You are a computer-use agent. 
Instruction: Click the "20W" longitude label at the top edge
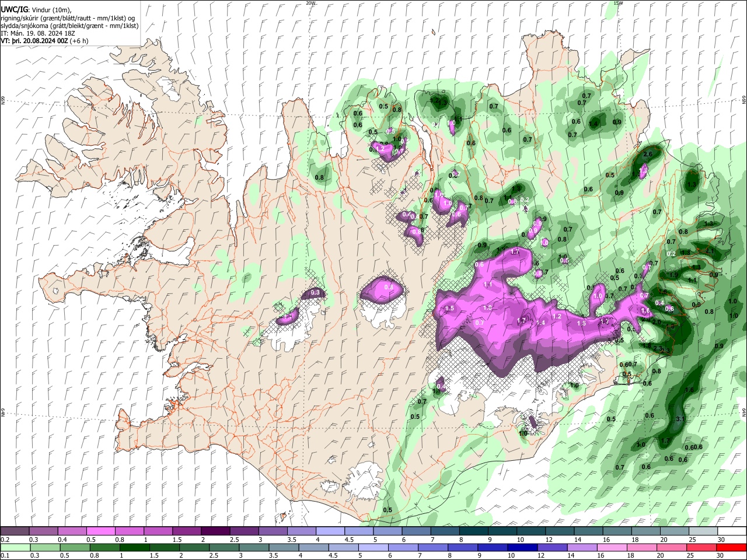pyautogui.click(x=310, y=3)
